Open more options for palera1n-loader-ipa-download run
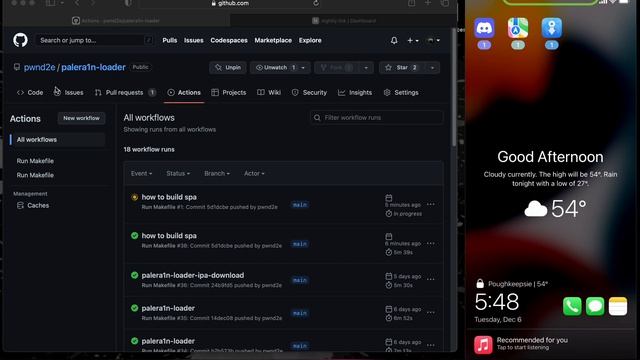The image size is (640, 360). 431,279
